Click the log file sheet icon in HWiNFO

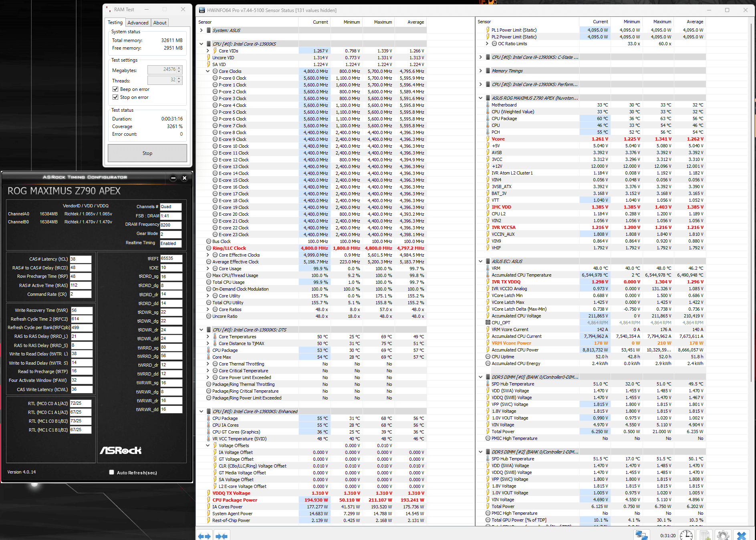(705, 535)
